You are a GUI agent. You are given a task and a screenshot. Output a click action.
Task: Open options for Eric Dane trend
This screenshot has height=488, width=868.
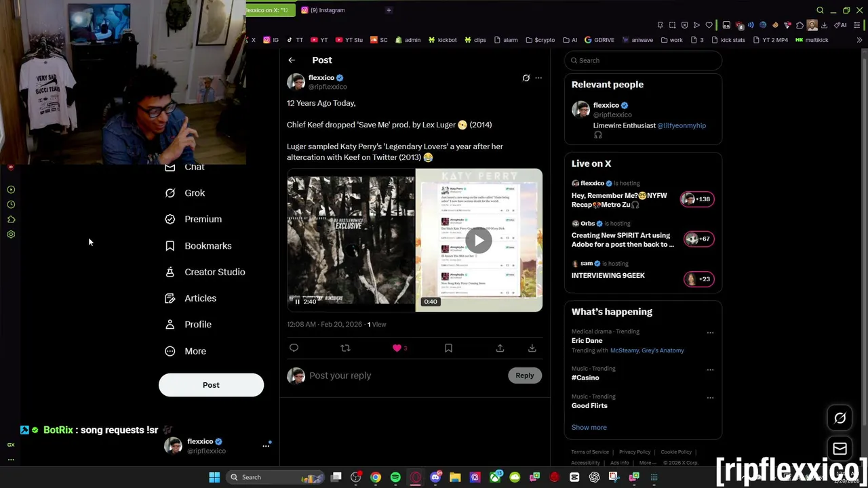(710, 333)
